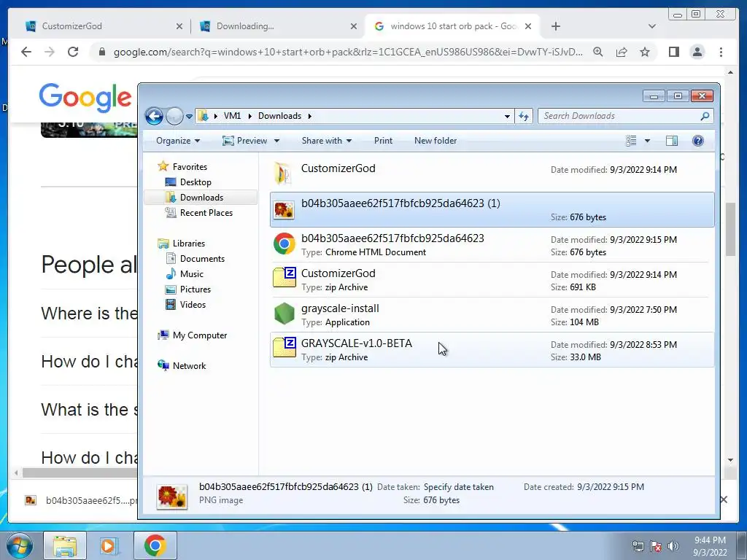
Task: Reload the Google page in Chrome
Action: click(73, 52)
